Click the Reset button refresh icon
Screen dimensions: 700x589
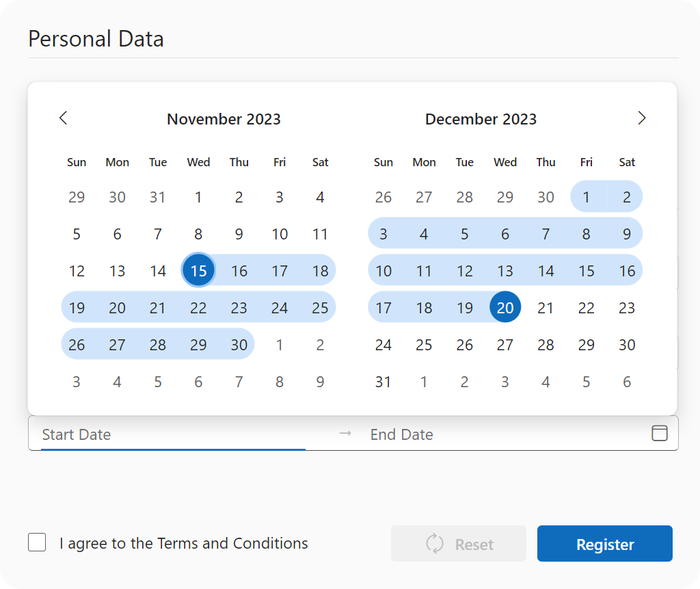(x=435, y=544)
